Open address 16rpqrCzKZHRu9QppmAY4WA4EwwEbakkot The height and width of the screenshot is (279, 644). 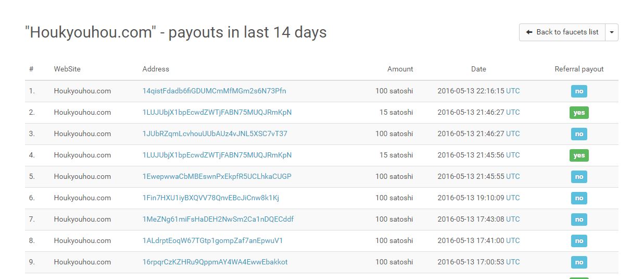214,262
